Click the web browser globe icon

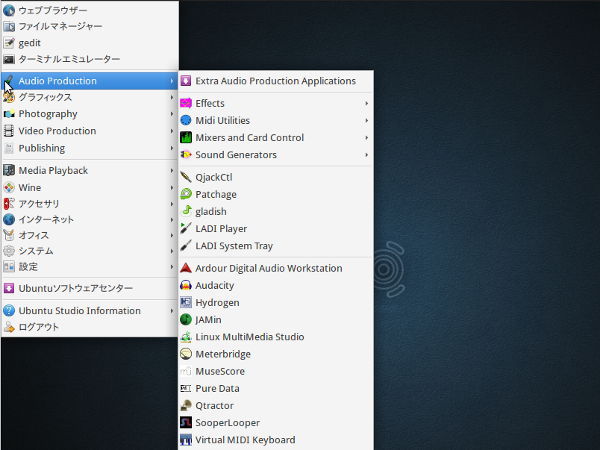click(x=9, y=10)
